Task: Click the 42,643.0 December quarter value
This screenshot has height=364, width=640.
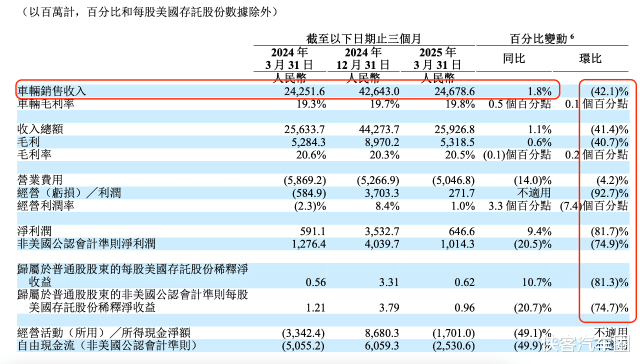Action: (x=373, y=91)
